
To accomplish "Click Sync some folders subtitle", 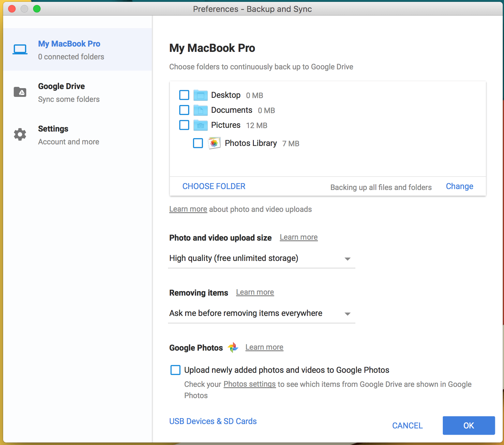I will [69, 99].
